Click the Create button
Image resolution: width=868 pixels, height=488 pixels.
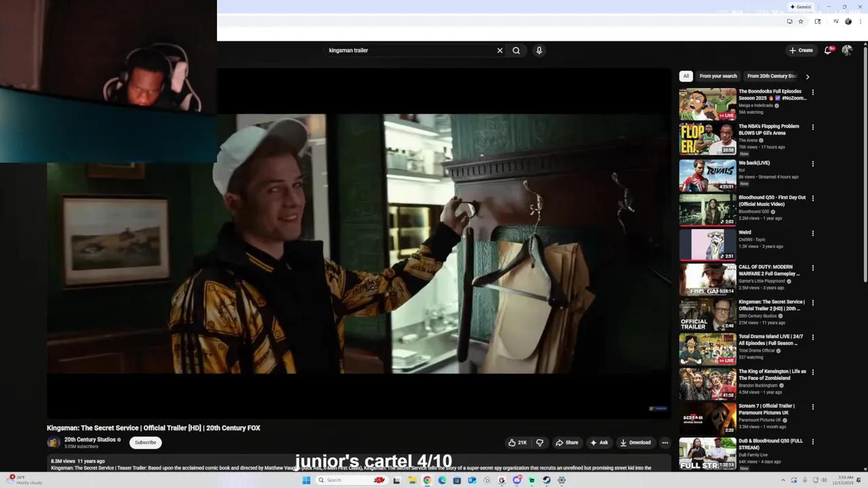point(801,50)
